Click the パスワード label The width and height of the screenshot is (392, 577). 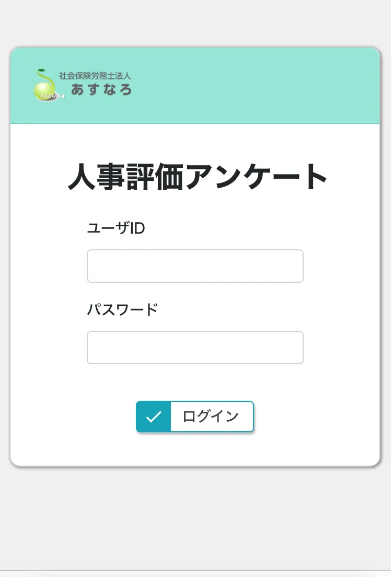122,309
